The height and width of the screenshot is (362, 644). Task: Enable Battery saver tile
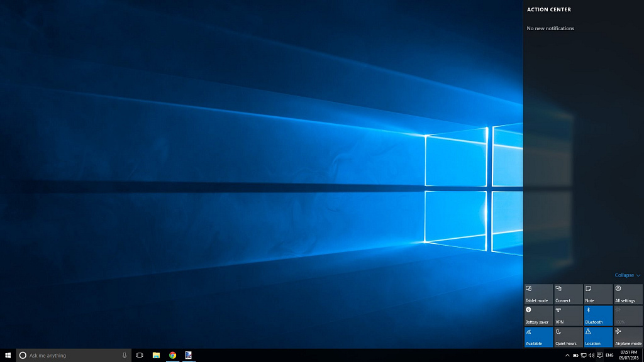[x=538, y=315]
